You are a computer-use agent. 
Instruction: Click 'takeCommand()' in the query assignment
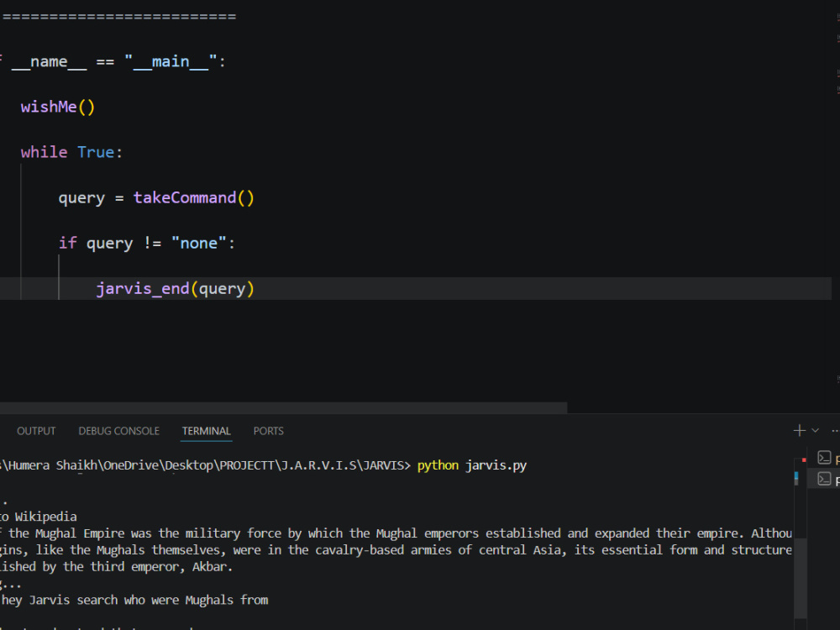coord(194,197)
